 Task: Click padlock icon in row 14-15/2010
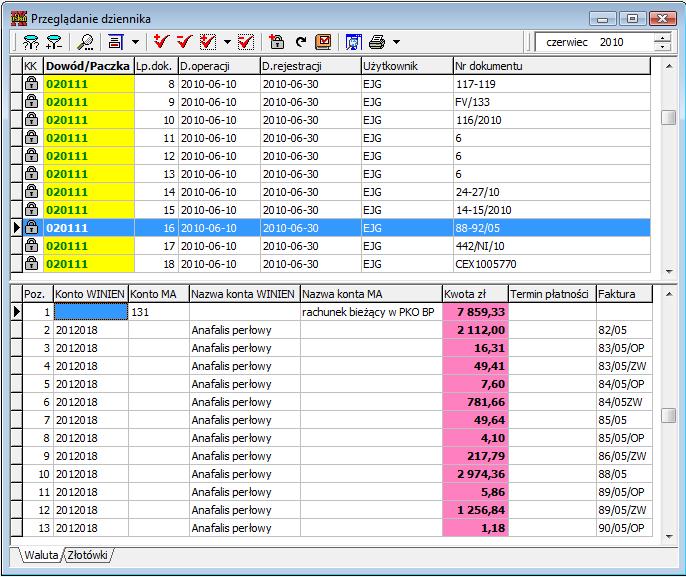pyautogui.click(x=31, y=209)
